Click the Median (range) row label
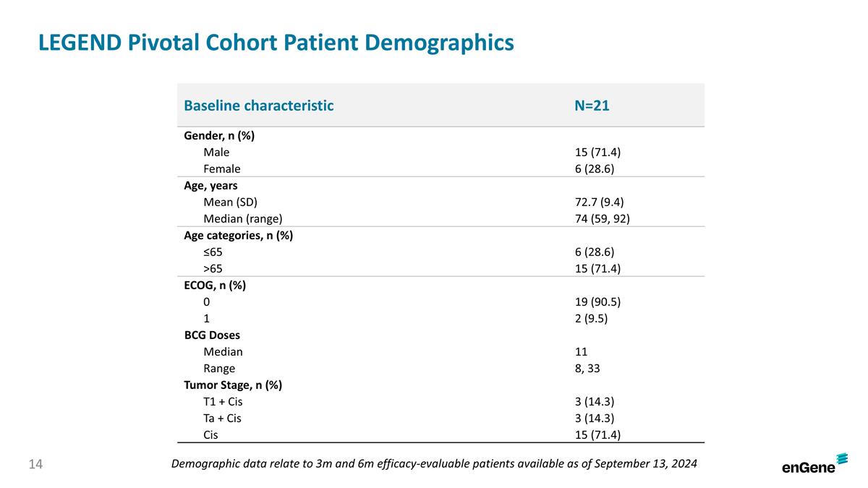The width and height of the screenshot is (868, 488). click(x=242, y=218)
